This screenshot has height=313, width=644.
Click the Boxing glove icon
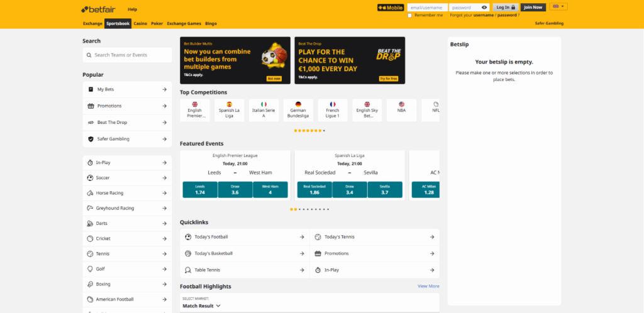pos(90,284)
